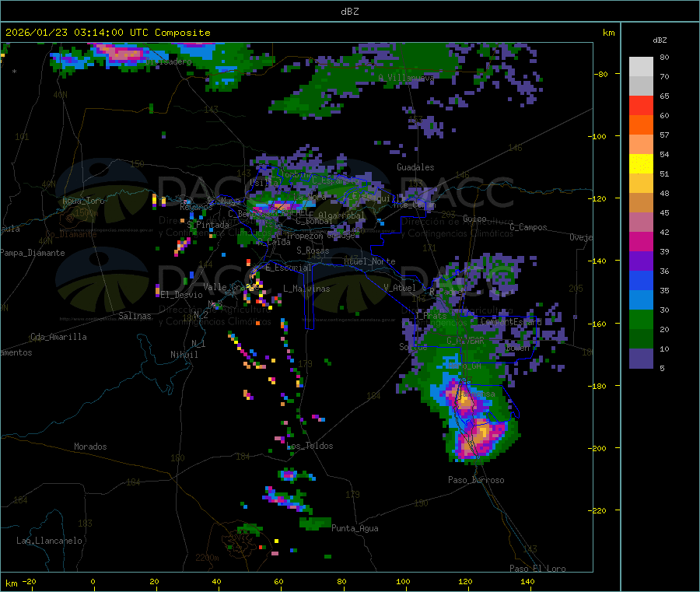Click the '60' tick on the horizontal km axis
700x592 pixels.
pyautogui.click(x=278, y=582)
